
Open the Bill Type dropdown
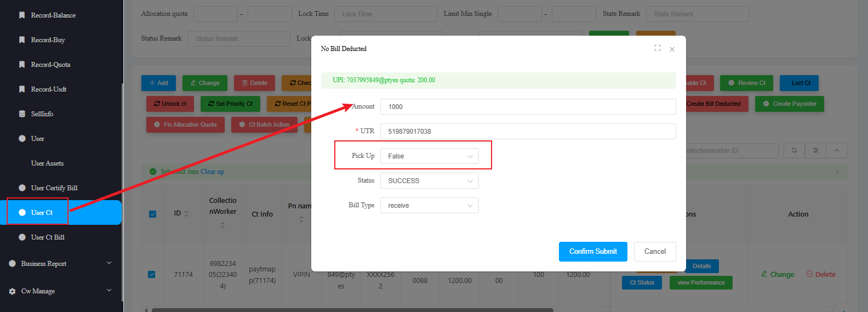pos(429,206)
